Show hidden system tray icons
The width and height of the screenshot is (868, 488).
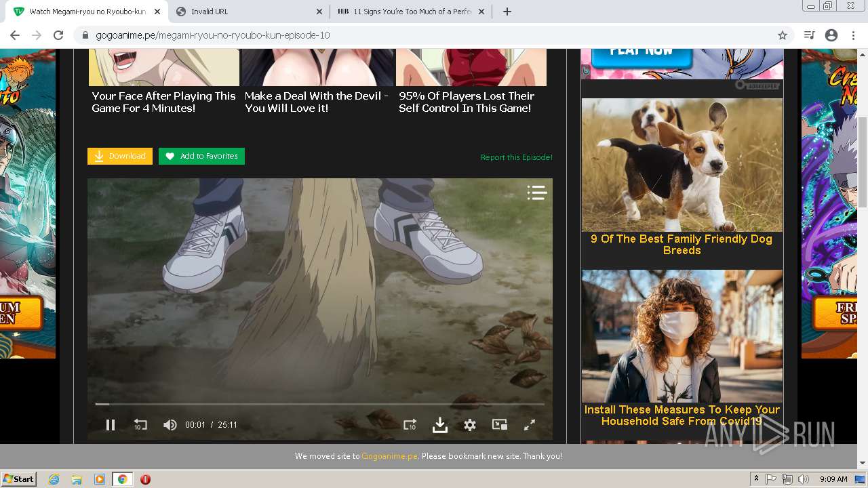tap(756, 479)
